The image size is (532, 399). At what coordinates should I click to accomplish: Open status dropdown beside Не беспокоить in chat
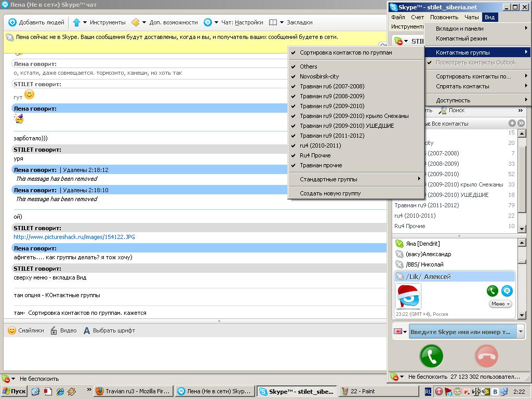pyautogui.click(x=13, y=379)
